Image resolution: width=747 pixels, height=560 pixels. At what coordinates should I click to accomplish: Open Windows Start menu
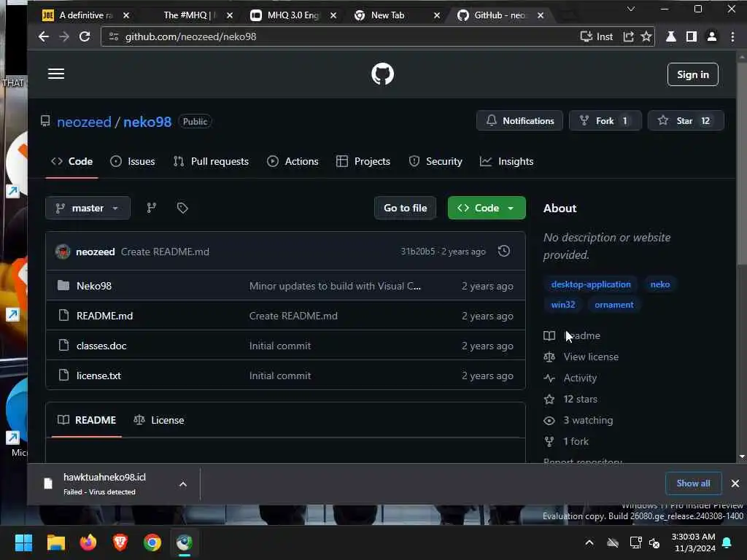tap(23, 542)
